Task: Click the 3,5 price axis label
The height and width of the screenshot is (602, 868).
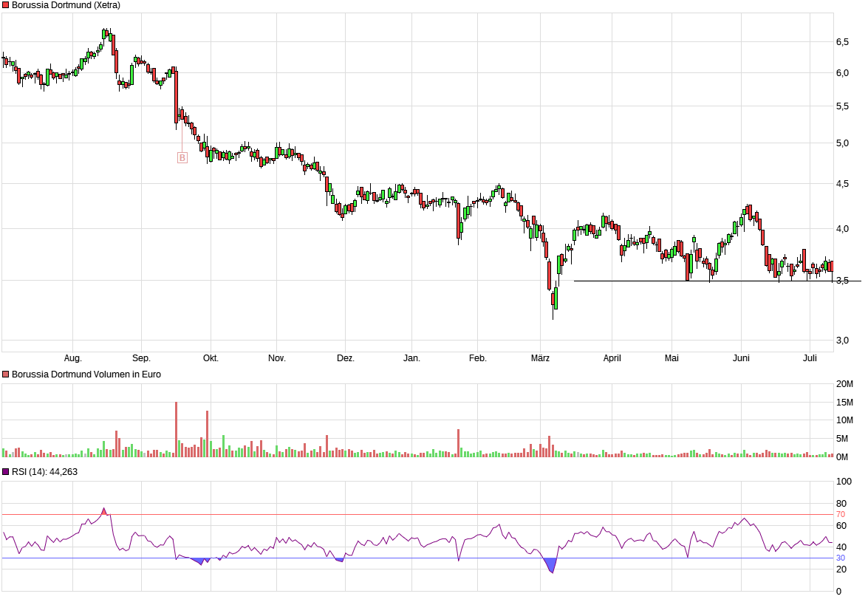Action: click(x=842, y=281)
